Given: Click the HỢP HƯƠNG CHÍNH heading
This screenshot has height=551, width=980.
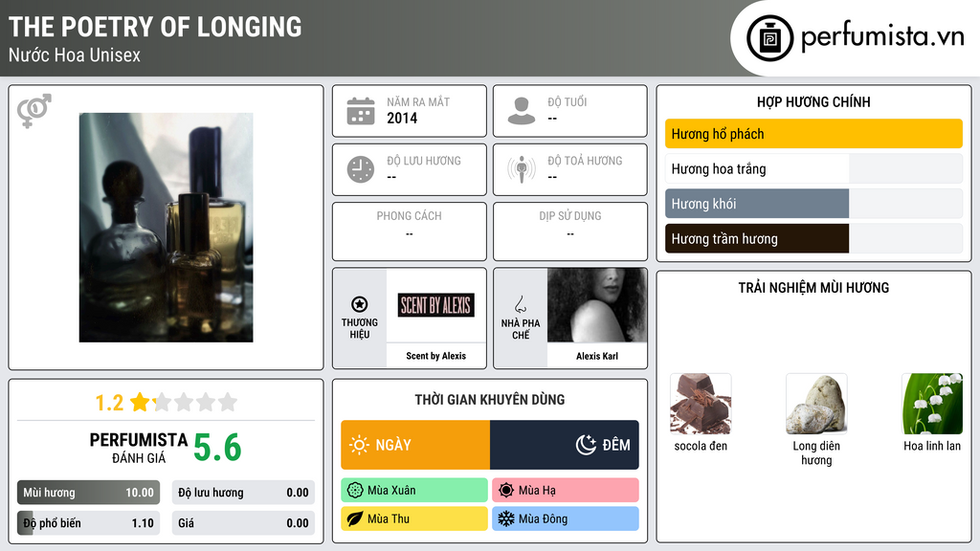Looking at the screenshot, I should [x=813, y=101].
